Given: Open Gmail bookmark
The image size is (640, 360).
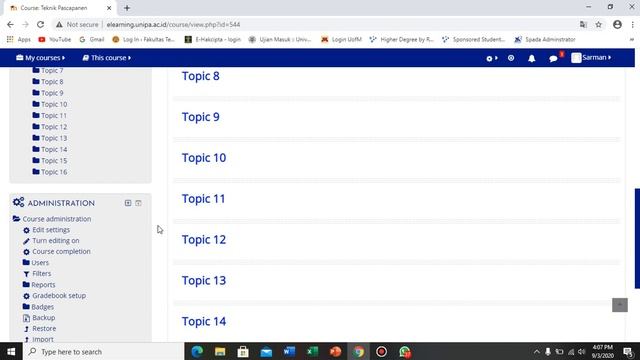Looking at the screenshot, I should [92, 40].
